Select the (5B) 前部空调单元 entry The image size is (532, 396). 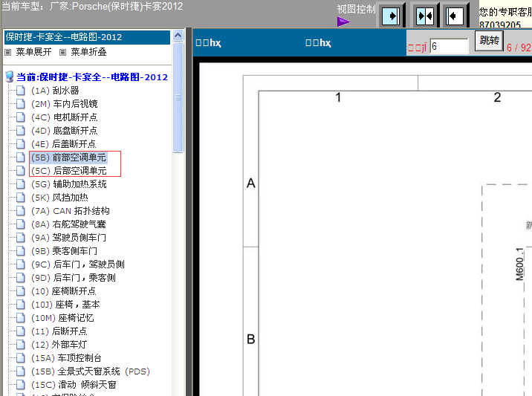pos(68,158)
